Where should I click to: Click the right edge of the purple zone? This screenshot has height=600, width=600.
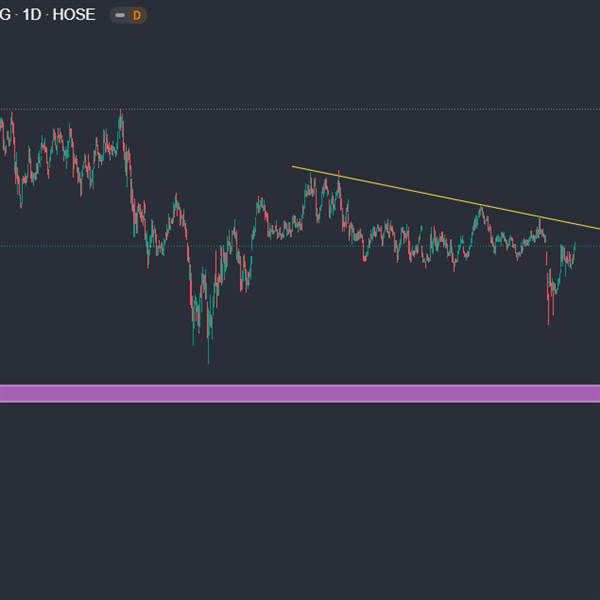coord(598,394)
